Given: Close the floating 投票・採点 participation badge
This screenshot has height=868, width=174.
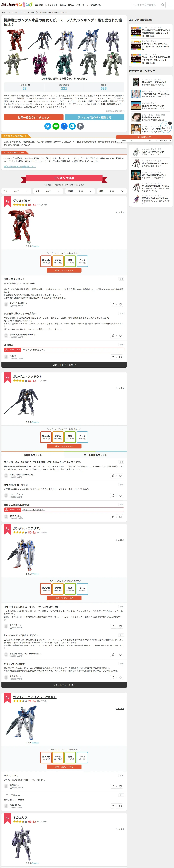Looking at the screenshot, I should click(170, 123).
